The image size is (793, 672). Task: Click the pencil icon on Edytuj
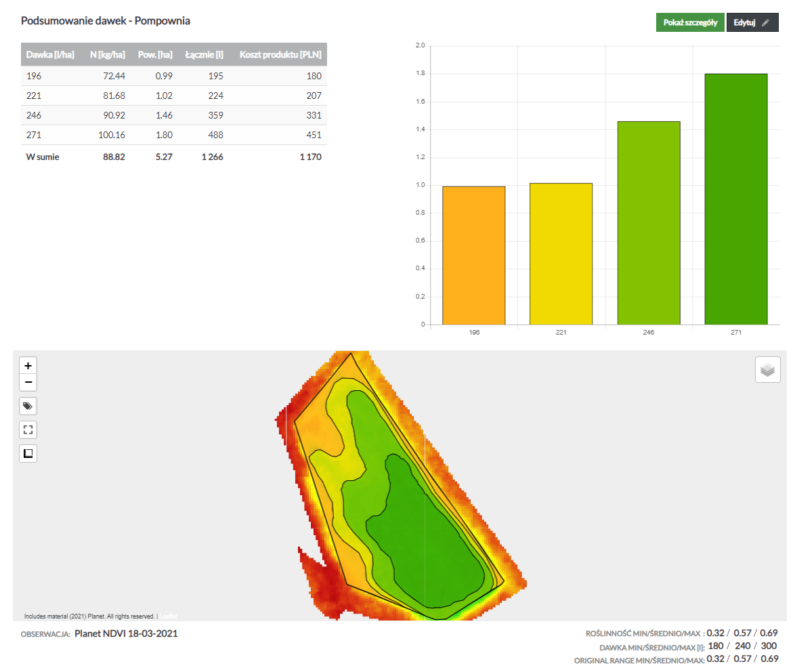pos(765,22)
